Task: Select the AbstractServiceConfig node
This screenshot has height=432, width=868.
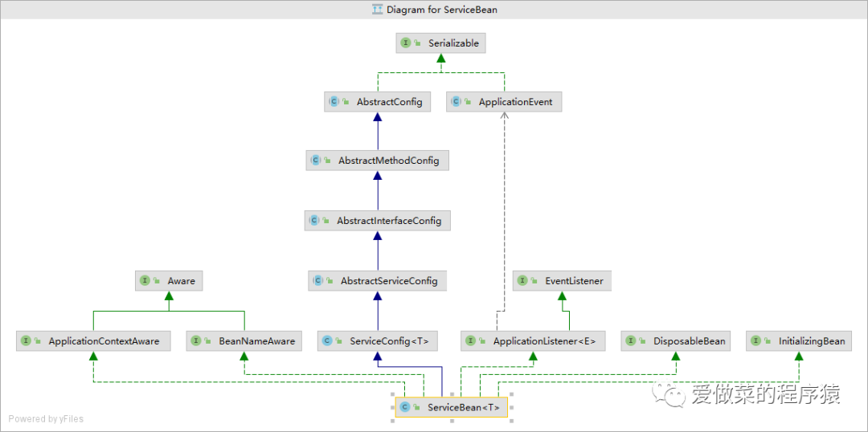Action: click(x=378, y=281)
